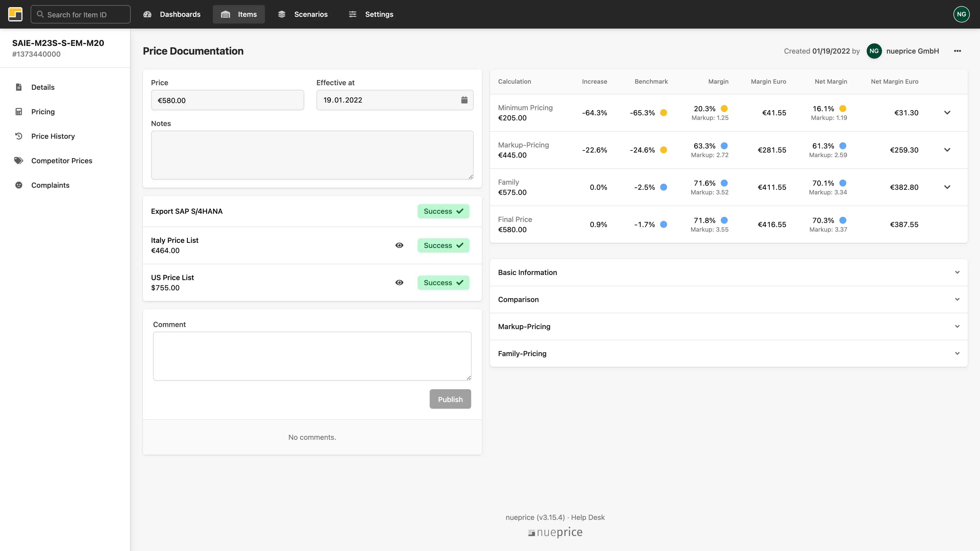Open Complaints via its sidebar icon
The width and height of the screenshot is (980, 551).
pos(19,185)
